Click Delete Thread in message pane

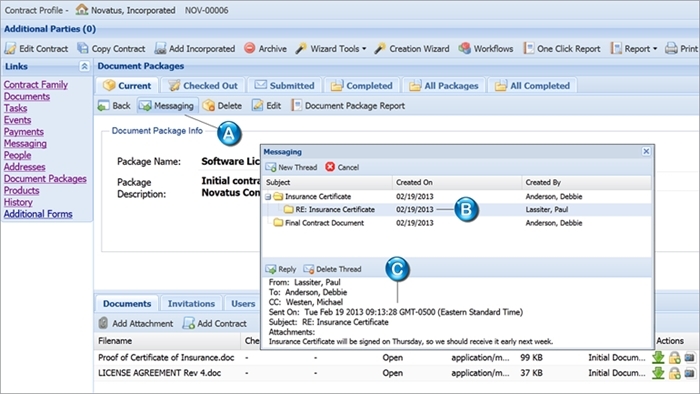[x=333, y=269]
